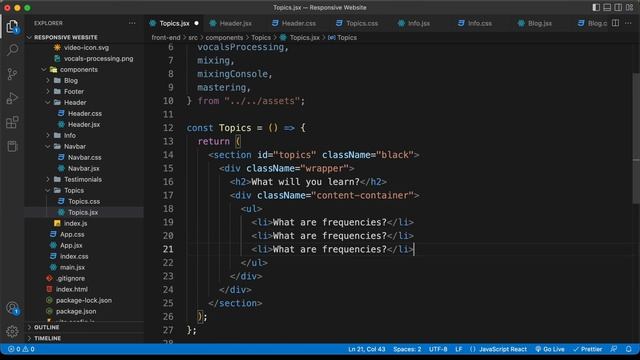Screen dimensions: 640x360
Task: Open Header.css in explorer tree
Action: tap(84, 113)
